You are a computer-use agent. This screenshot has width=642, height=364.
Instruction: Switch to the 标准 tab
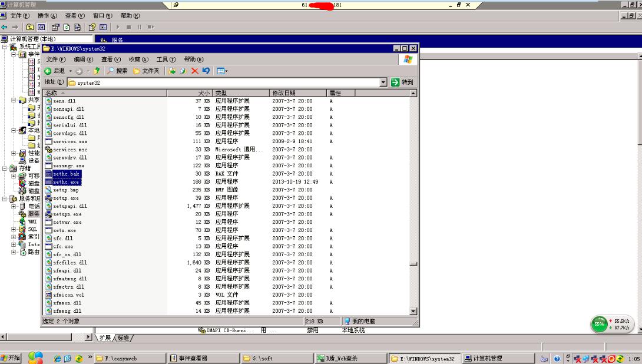tap(124, 338)
